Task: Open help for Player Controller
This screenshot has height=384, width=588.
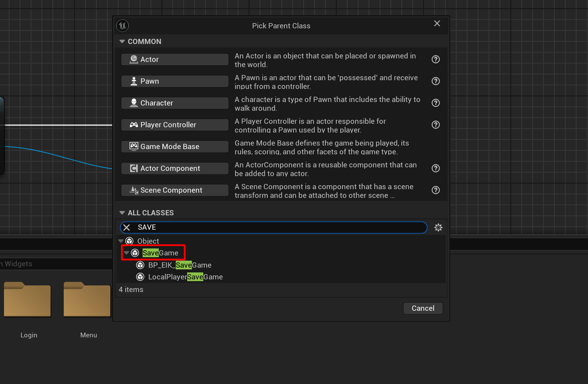Action: (x=435, y=125)
